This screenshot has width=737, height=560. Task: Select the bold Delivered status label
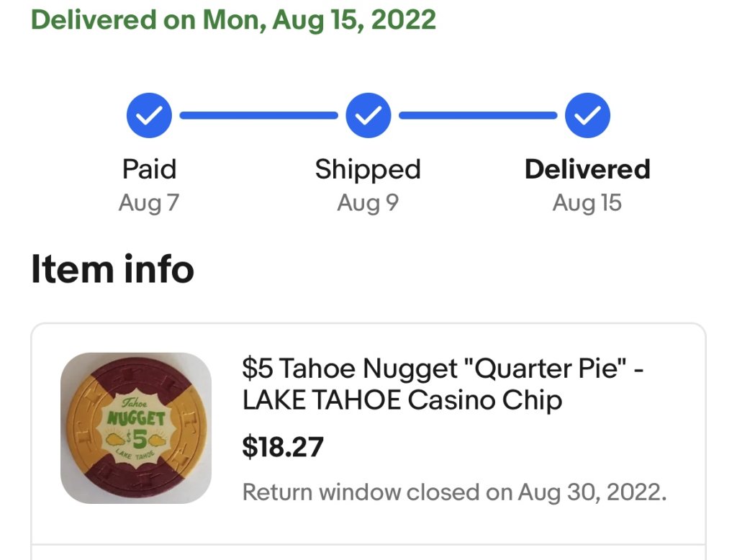(x=587, y=169)
